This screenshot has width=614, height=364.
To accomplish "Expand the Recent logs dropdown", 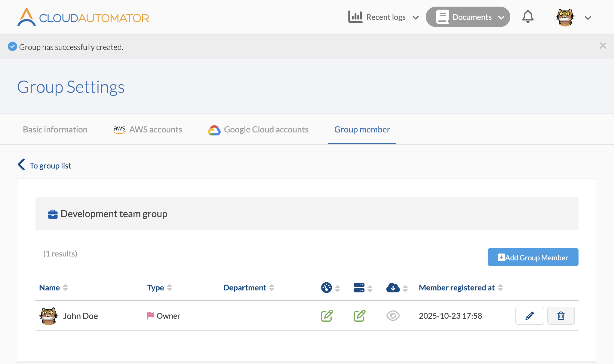I will pyautogui.click(x=383, y=17).
